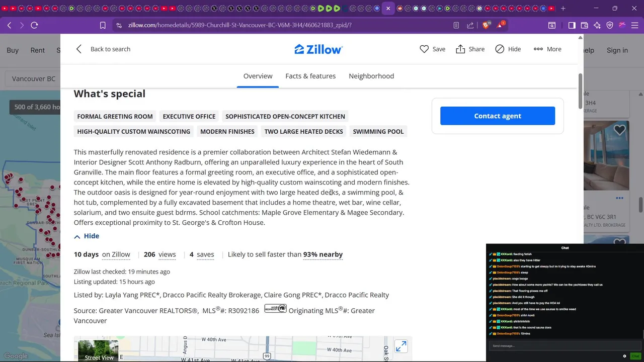Open three-dot menu on background listing card
Viewport: 644px width, 362px height.
tap(619, 198)
